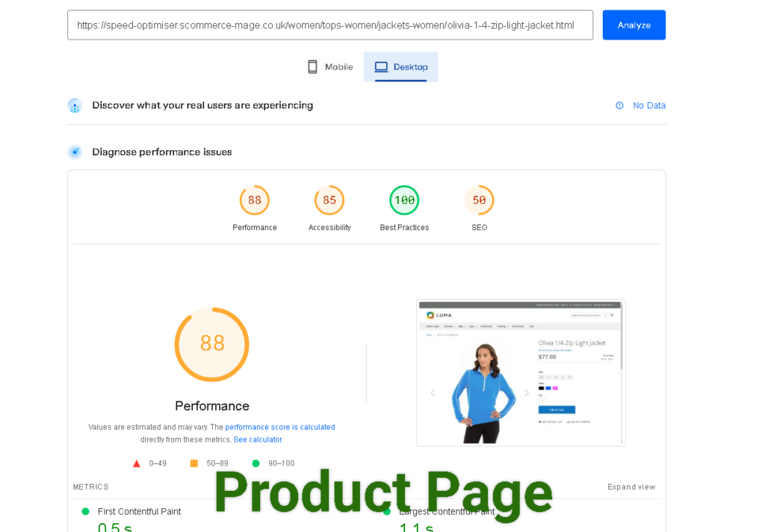Select the mobile phone icon
765x532 pixels.
(312, 66)
